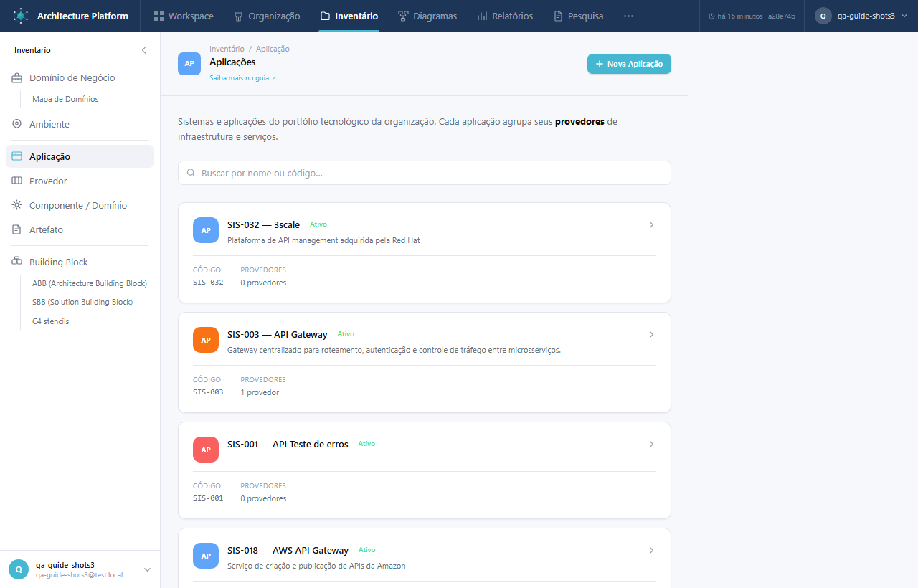Screen dimensions: 918x588
Task: Go to the Diagramas tab
Action: pyautogui.click(x=427, y=16)
